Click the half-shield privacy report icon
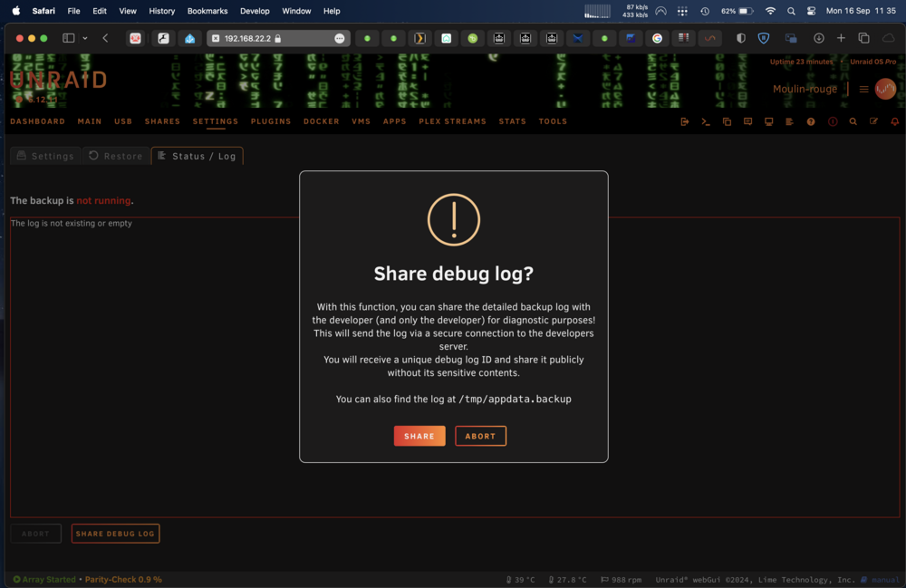The image size is (906, 588). pos(741,38)
